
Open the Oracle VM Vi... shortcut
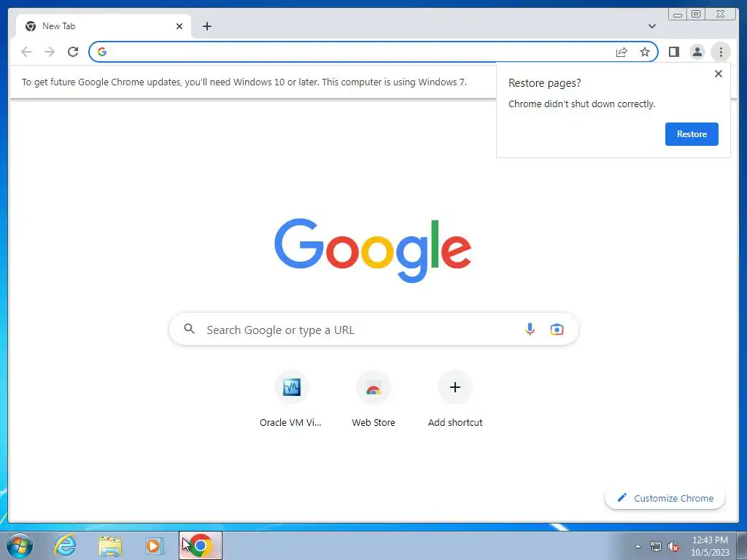pyautogui.click(x=292, y=399)
